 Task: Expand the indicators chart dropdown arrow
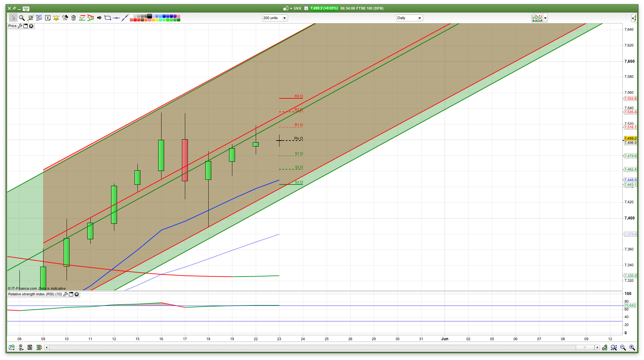click(545, 18)
